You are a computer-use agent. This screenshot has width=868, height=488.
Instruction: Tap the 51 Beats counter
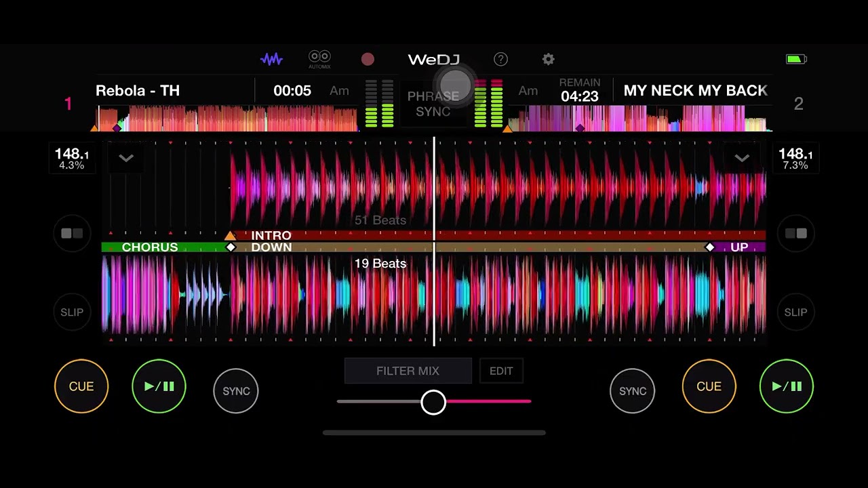[380, 220]
